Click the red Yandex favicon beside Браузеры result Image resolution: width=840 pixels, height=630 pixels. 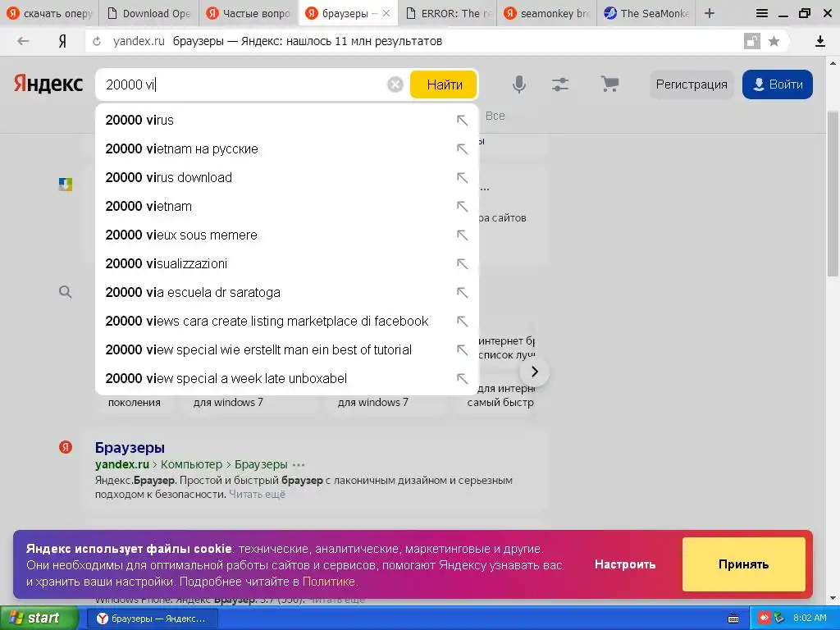[x=66, y=447]
